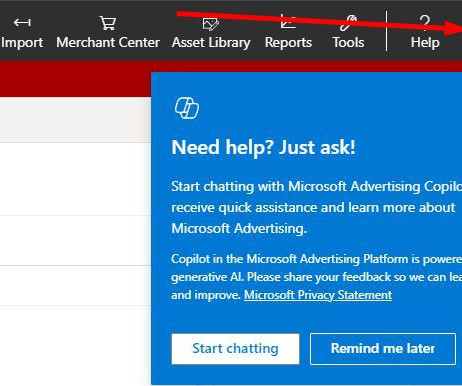Open the Tools text label
Viewport: 462px width, 386px height.
(348, 43)
